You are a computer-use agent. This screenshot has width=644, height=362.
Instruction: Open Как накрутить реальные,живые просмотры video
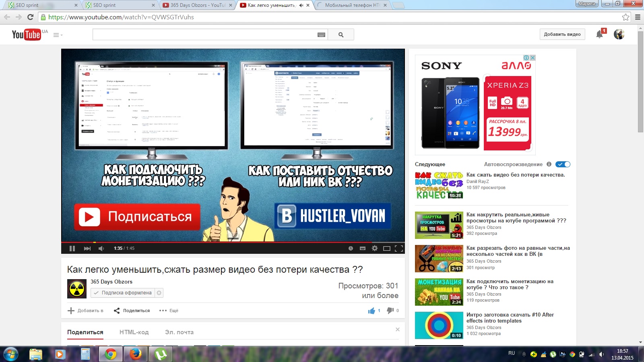[516, 218]
